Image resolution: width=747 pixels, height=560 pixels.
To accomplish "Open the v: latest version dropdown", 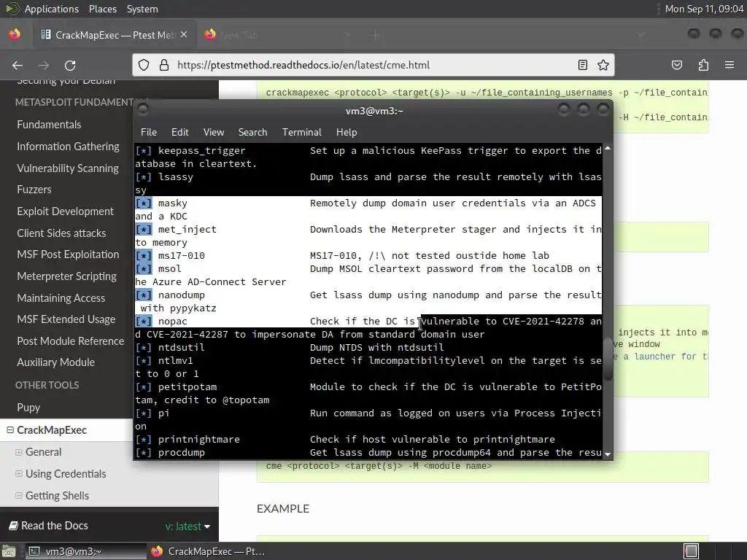I will (x=187, y=526).
